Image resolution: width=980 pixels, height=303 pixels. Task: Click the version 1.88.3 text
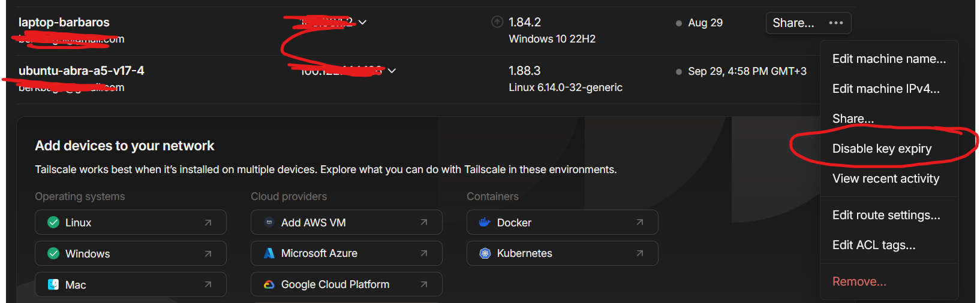pos(525,71)
